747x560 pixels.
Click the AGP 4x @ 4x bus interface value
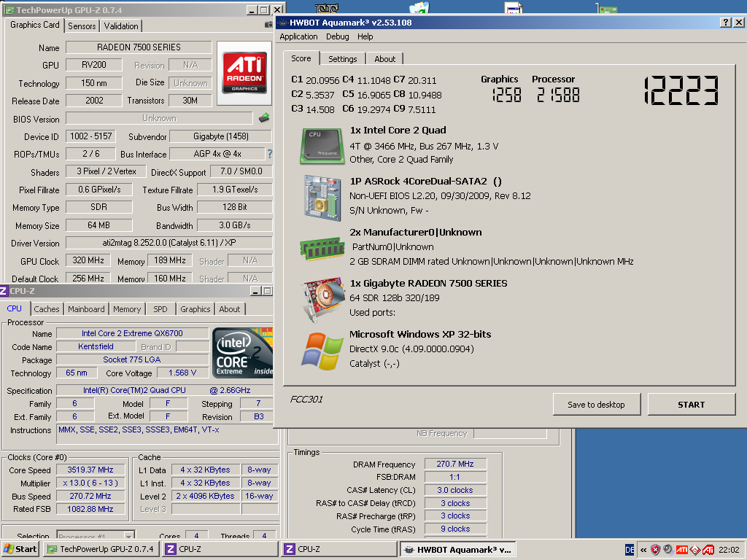click(217, 154)
